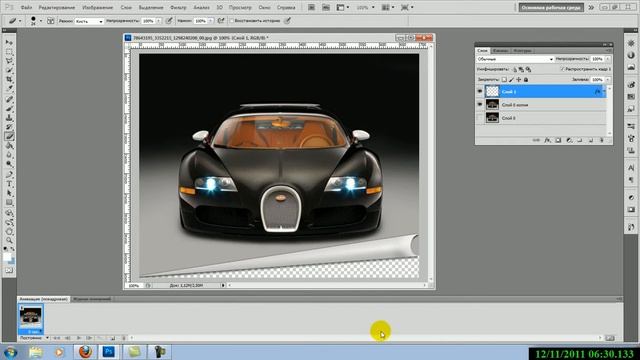The height and width of the screenshot is (360, 640).
Task: Open Windows Media Player from taskbar
Action: tap(60, 352)
